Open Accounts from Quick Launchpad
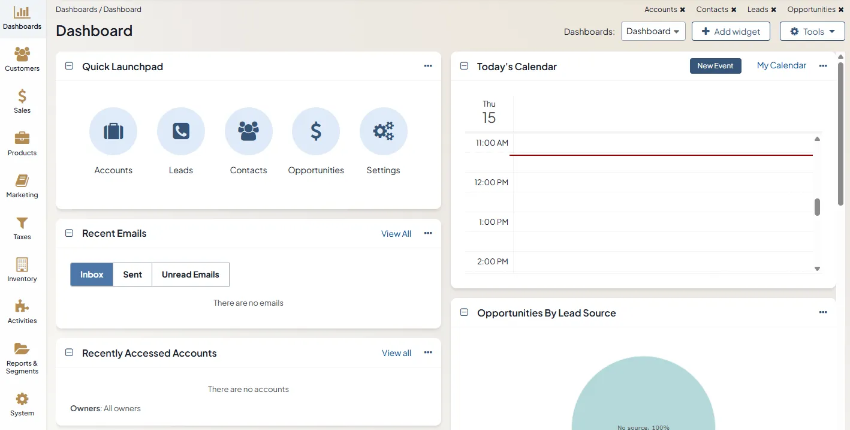Image resolution: width=850 pixels, height=430 pixels. (113, 131)
